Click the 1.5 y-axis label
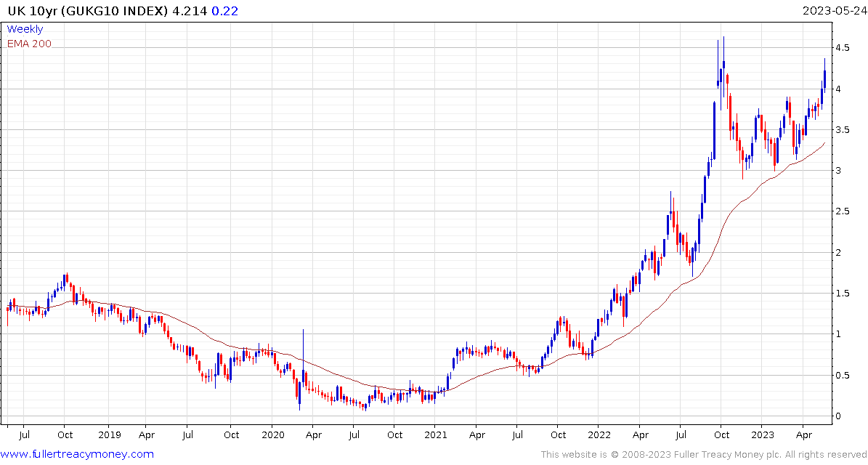The height and width of the screenshot is (465, 868). point(843,294)
